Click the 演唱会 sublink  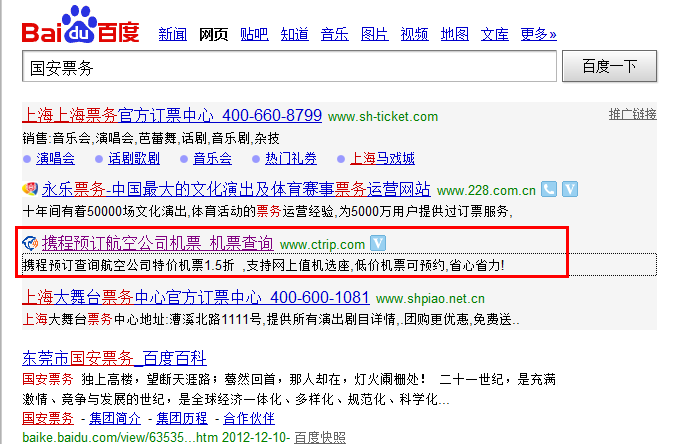[x=56, y=158]
